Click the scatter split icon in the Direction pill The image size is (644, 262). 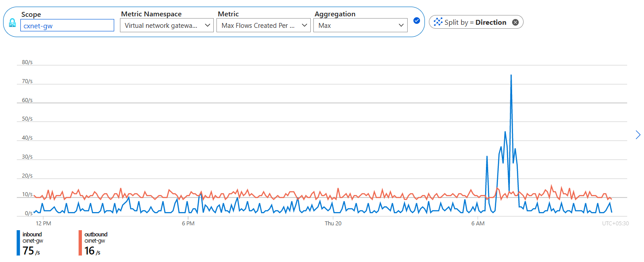[438, 22]
